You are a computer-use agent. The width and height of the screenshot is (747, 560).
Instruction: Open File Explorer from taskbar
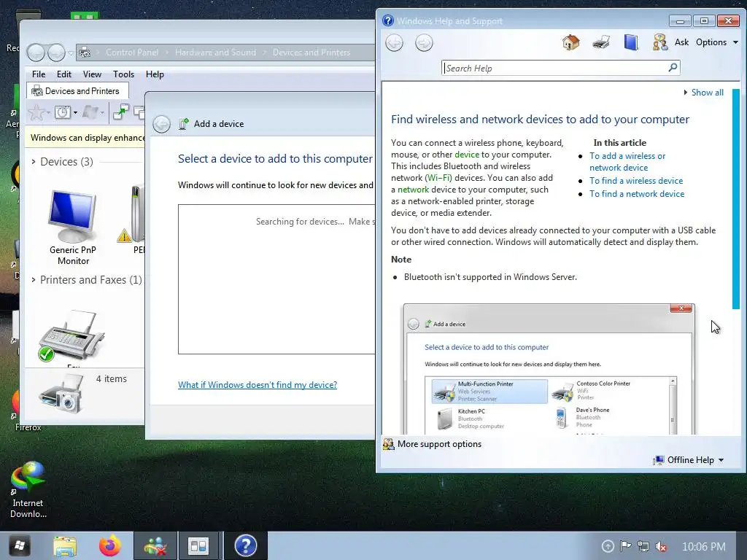pyautogui.click(x=65, y=545)
